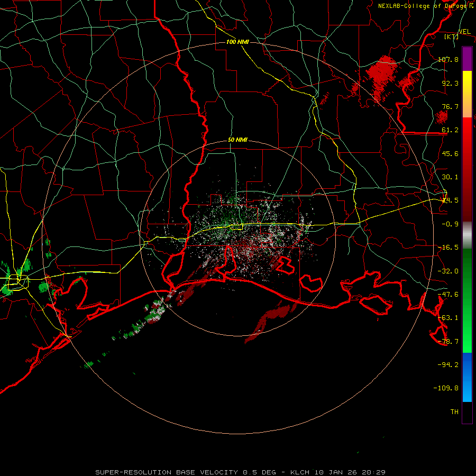Click the TH label below the scale
The image size is (476, 476).
point(454,411)
